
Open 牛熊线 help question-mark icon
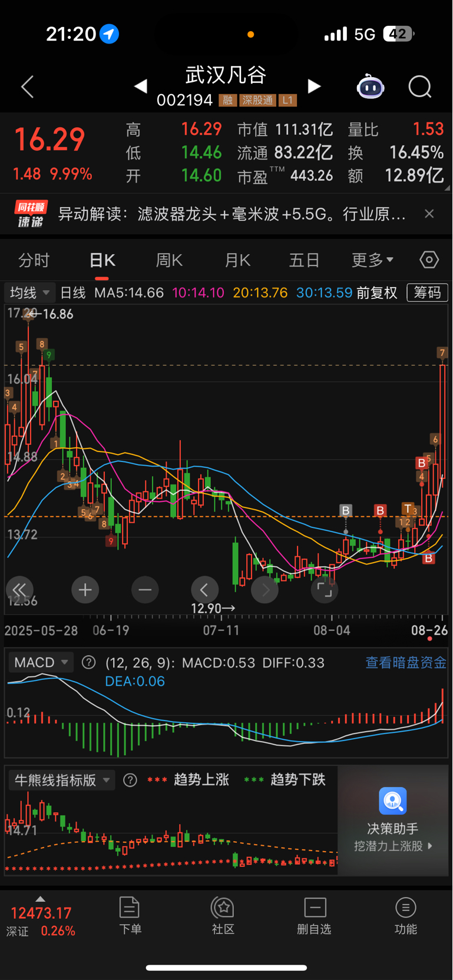click(x=130, y=780)
